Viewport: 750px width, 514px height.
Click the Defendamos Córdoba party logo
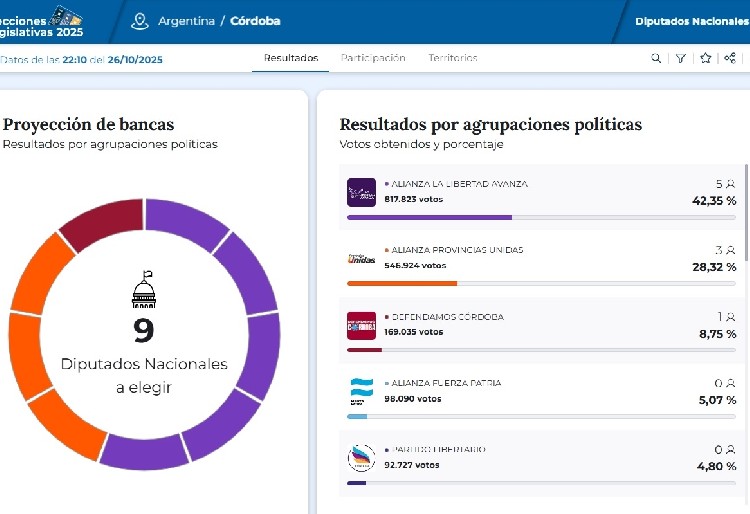[x=361, y=325]
